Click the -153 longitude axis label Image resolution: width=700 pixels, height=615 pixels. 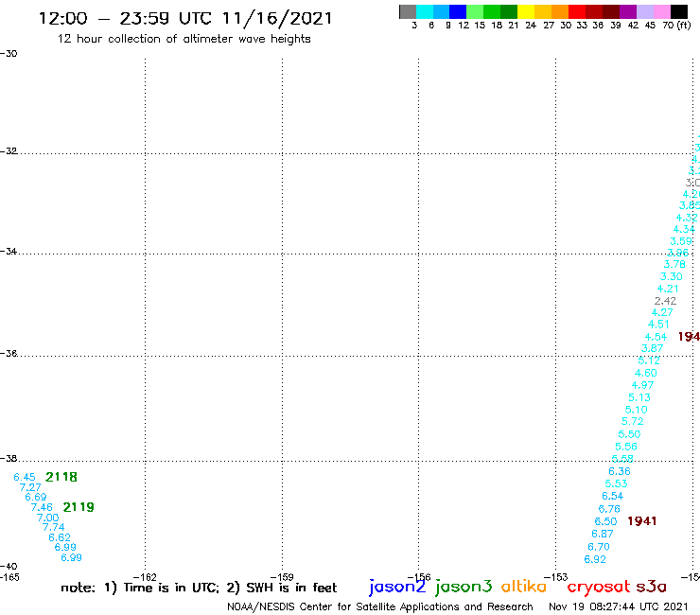click(x=556, y=577)
